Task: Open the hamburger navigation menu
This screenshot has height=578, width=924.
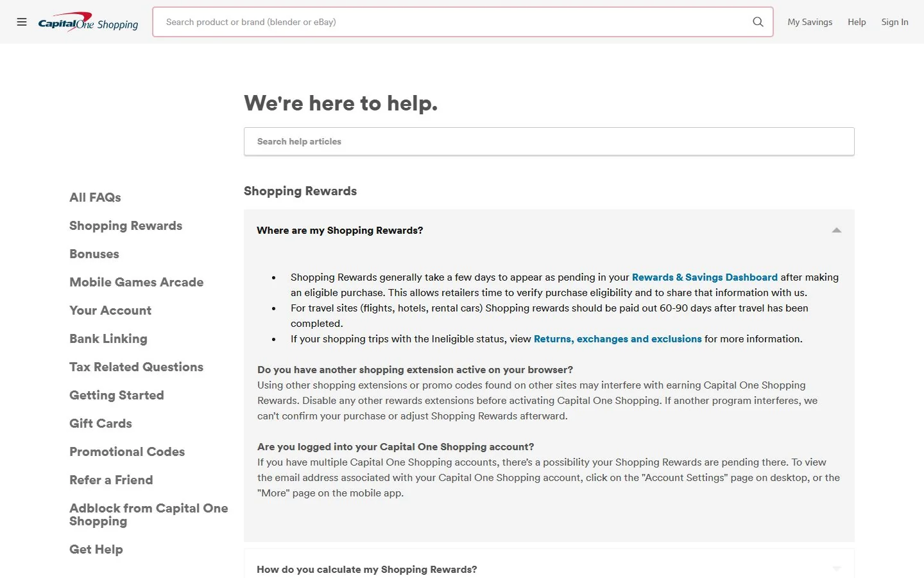Action: tap(22, 22)
